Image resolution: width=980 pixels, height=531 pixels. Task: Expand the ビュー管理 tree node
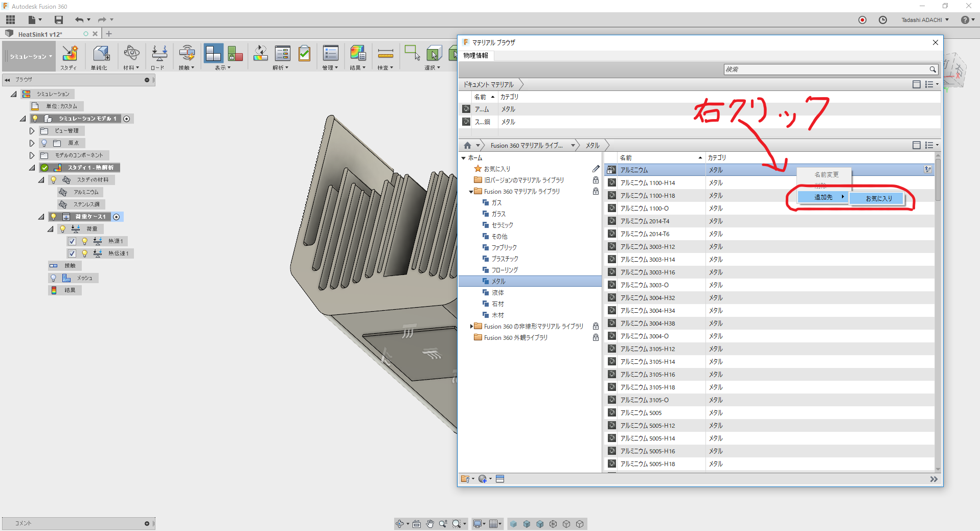[x=32, y=131]
